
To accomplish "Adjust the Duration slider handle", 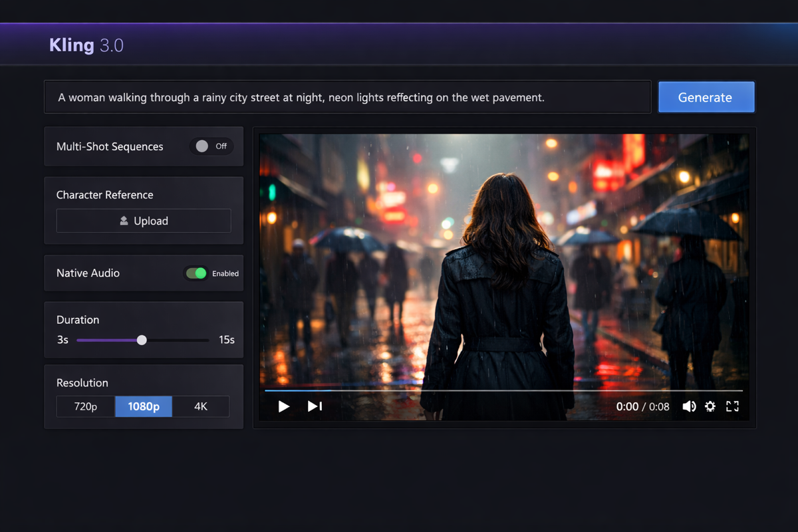I will (x=142, y=340).
